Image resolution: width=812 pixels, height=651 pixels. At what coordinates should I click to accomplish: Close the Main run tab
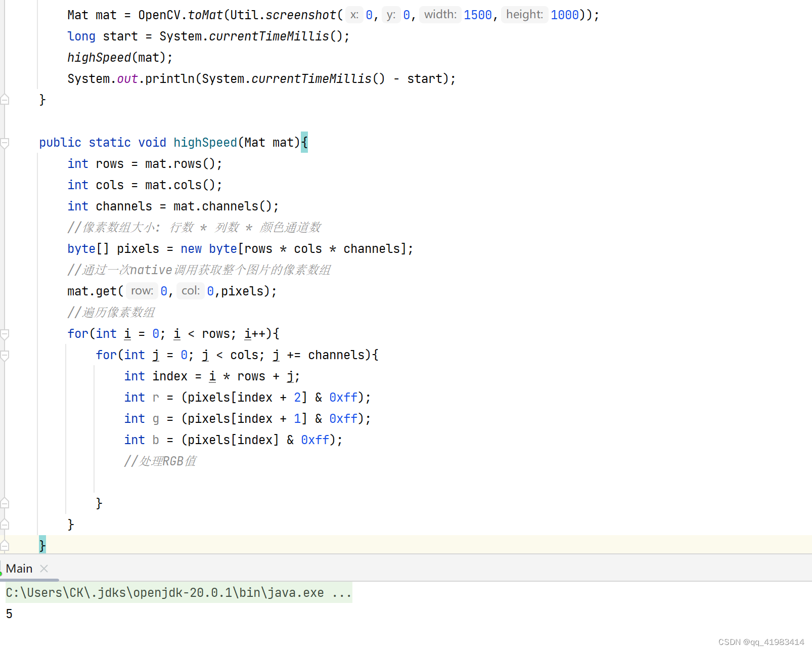point(44,569)
